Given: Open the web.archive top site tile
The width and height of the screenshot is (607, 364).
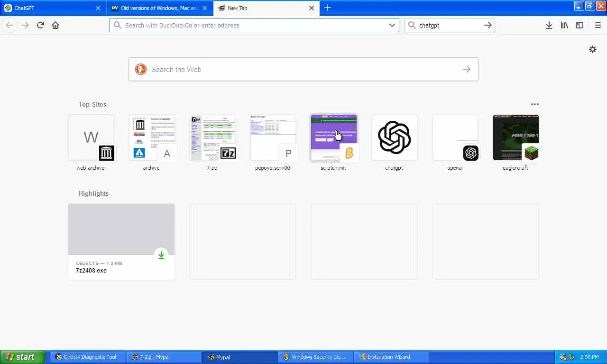Looking at the screenshot, I should pyautogui.click(x=91, y=137).
